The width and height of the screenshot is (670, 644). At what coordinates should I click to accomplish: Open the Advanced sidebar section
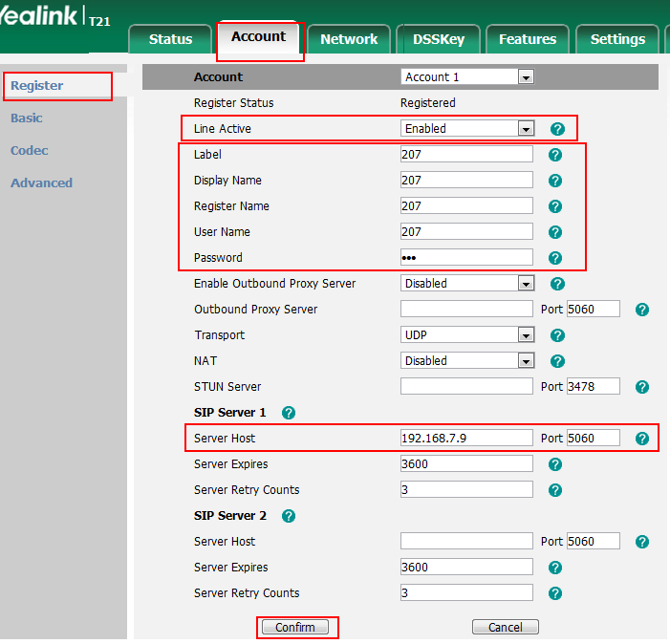click(x=41, y=182)
